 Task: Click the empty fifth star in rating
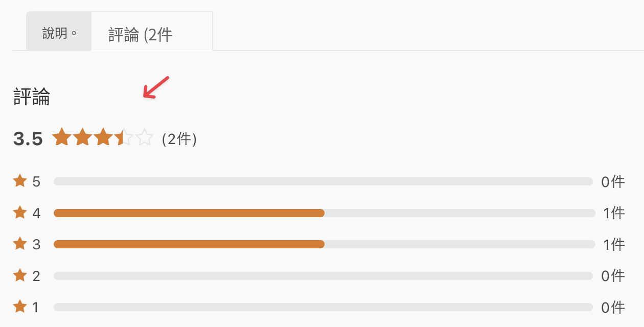[144, 137]
